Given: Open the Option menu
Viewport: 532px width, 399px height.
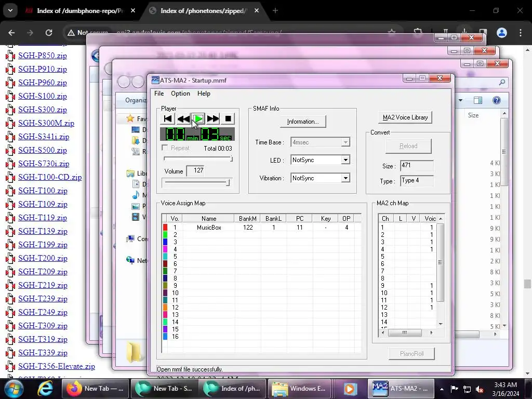Looking at the screenshot, I should (x=180, y=94).
